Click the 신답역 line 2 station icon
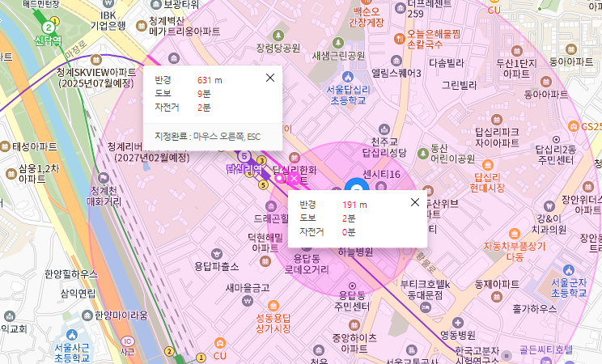The image size is (602, 364). coord(49,28)
